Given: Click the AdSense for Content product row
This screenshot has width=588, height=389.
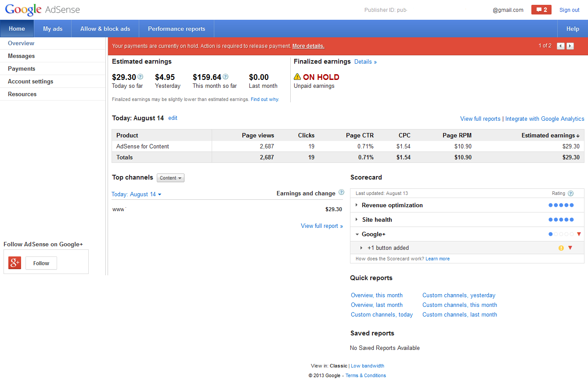Looking at the screenshot, I should click(x=348, y=146).
